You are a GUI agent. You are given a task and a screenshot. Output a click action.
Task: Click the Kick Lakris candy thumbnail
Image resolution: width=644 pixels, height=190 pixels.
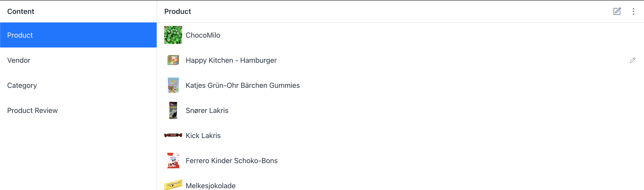[x=173, y=135]
